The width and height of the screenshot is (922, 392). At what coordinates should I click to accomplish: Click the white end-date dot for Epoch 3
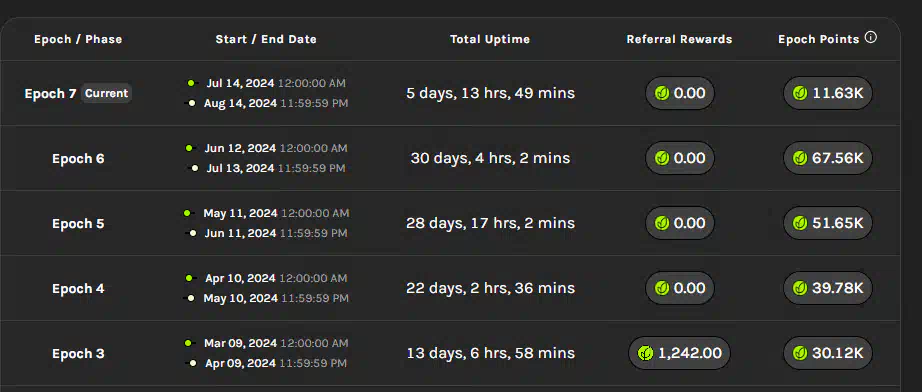point(191,363)
